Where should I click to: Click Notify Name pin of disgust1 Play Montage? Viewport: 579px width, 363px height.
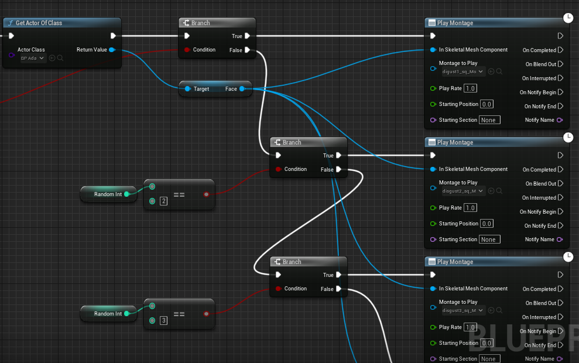tap(560, 120)
